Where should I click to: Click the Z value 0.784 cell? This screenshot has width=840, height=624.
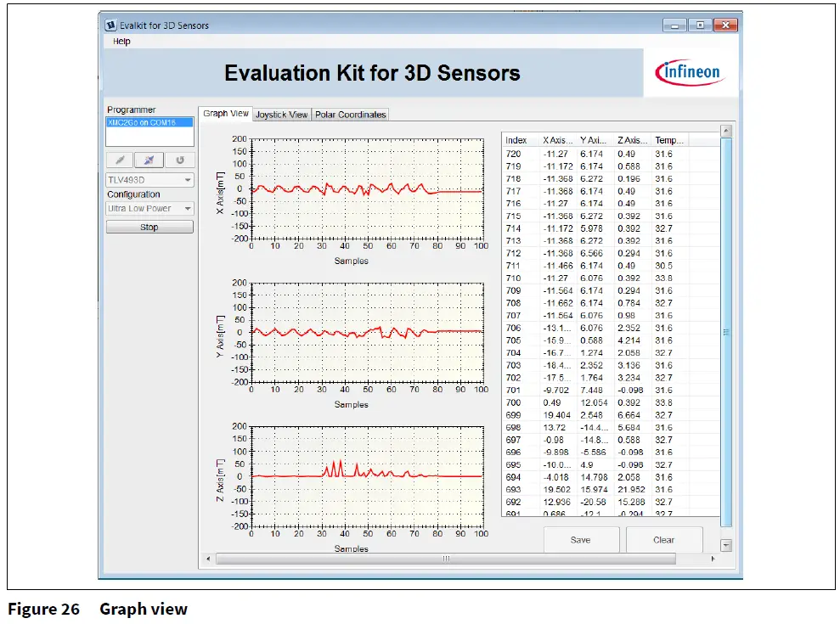629,303
